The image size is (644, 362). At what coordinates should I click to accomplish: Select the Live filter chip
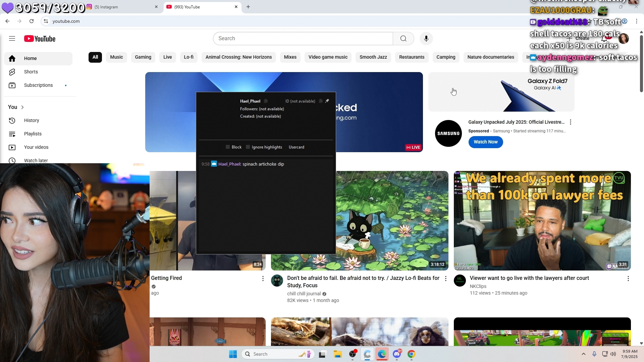[167, 57]
